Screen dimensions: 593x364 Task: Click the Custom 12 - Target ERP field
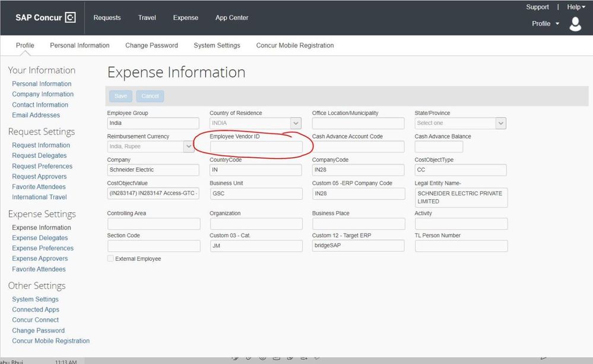coord(358,245)
